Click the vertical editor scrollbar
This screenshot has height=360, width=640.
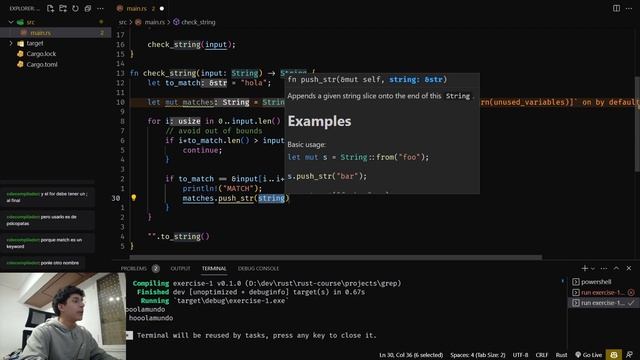(x=637, y=124)
